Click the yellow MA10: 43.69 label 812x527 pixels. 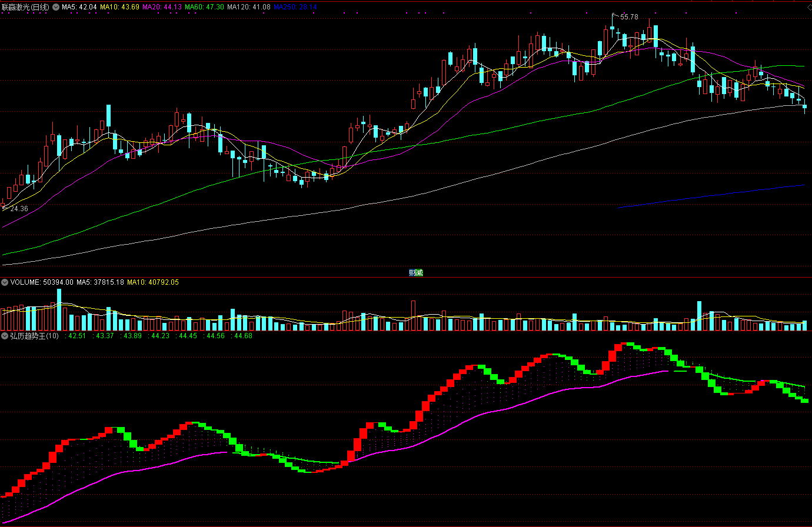click(119, 7)
